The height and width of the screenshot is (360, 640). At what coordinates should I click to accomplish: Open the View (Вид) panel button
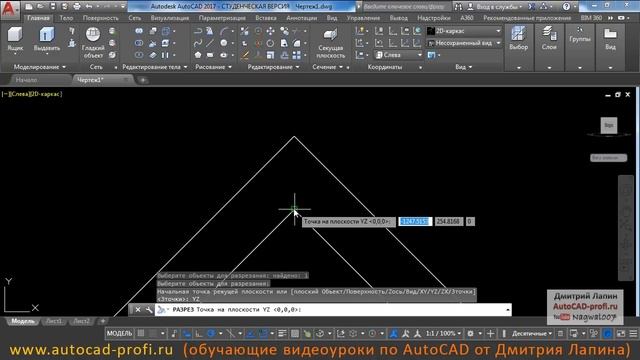(x=610, y=47)
